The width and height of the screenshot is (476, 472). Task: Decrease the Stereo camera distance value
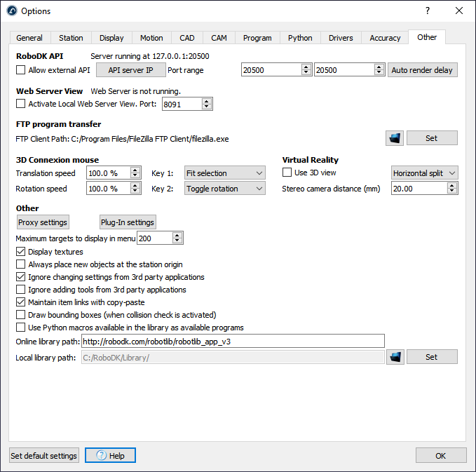click(452, 191)
